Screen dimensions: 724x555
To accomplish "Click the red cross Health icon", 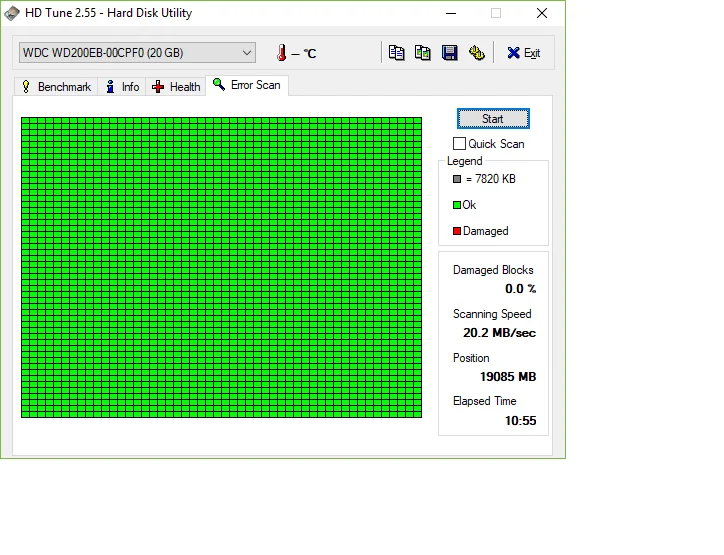I will click(x=158, y=87).
